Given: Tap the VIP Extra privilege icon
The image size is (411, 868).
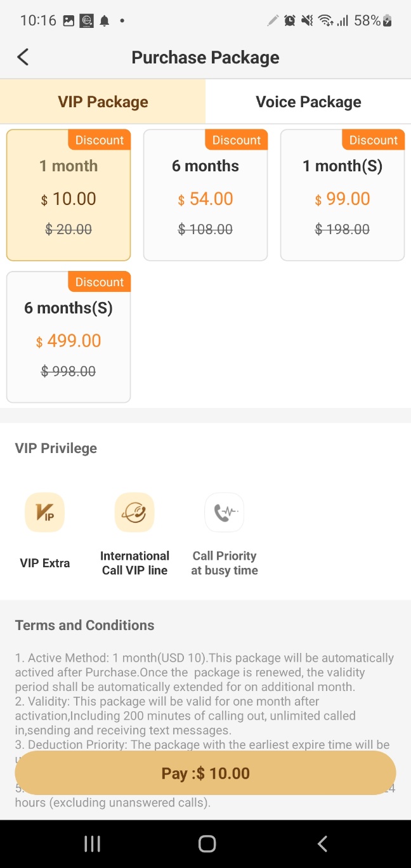Looking at the screenshot, I should pyautogui.click(x=44, y=512).
